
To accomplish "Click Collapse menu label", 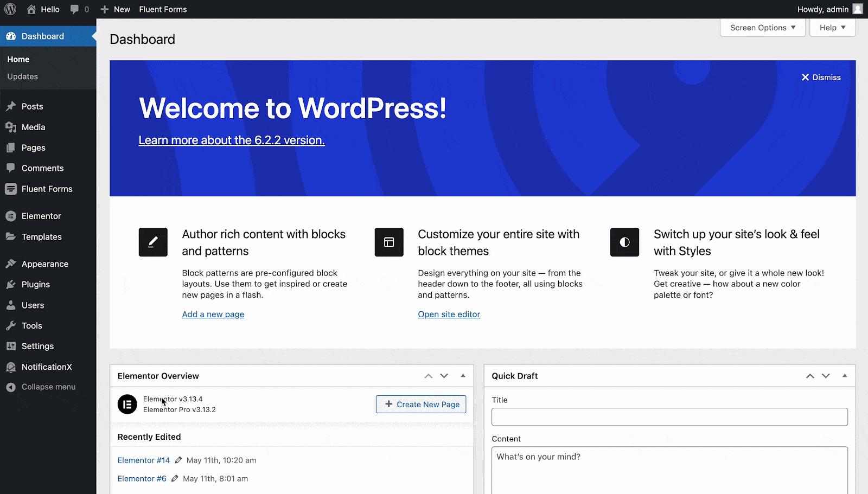I will [49, 387].
